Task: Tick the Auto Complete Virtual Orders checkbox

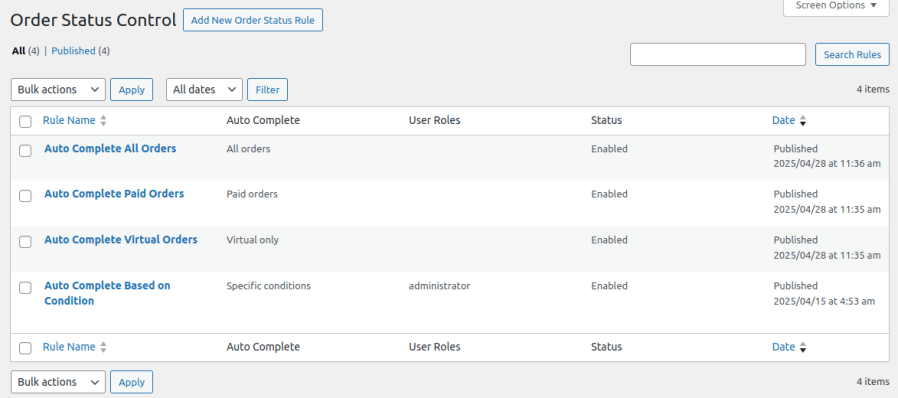Action: (x=25, y=242)
